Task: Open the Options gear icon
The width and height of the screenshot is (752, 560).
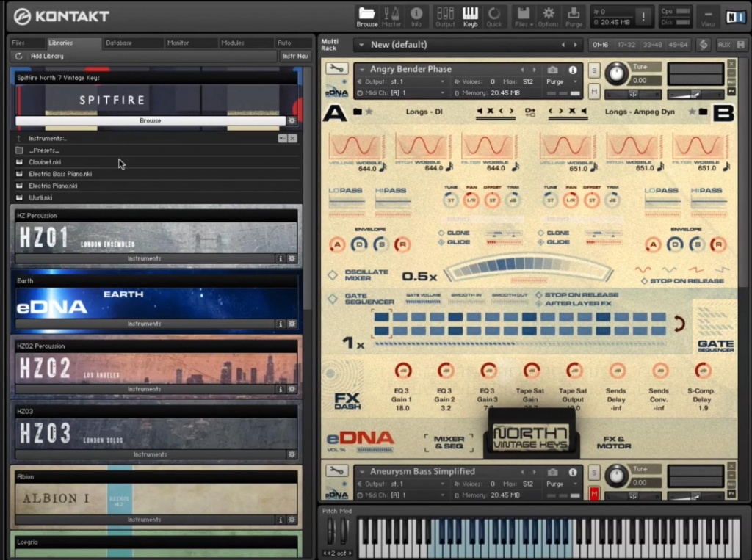Action: (548, 17)
